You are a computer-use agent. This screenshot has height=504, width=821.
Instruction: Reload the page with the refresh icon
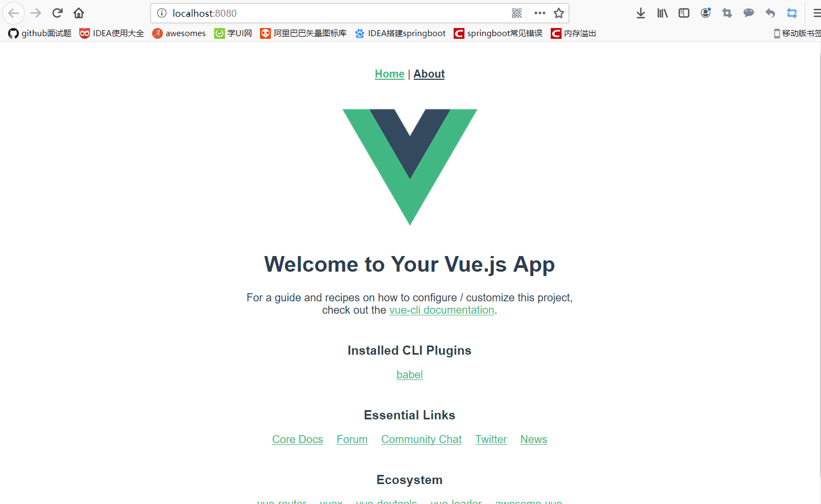click(x=57, y=13)
